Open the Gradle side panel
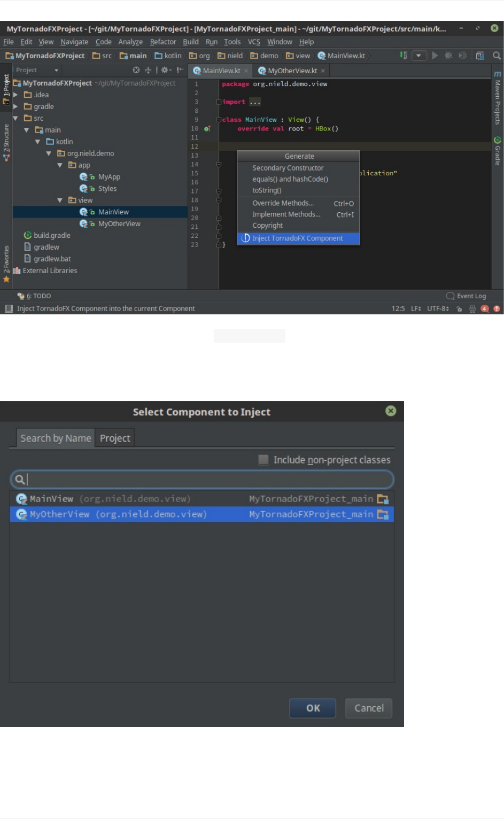The width and height of the screenshot is (504, 819). tap(498, 151)
